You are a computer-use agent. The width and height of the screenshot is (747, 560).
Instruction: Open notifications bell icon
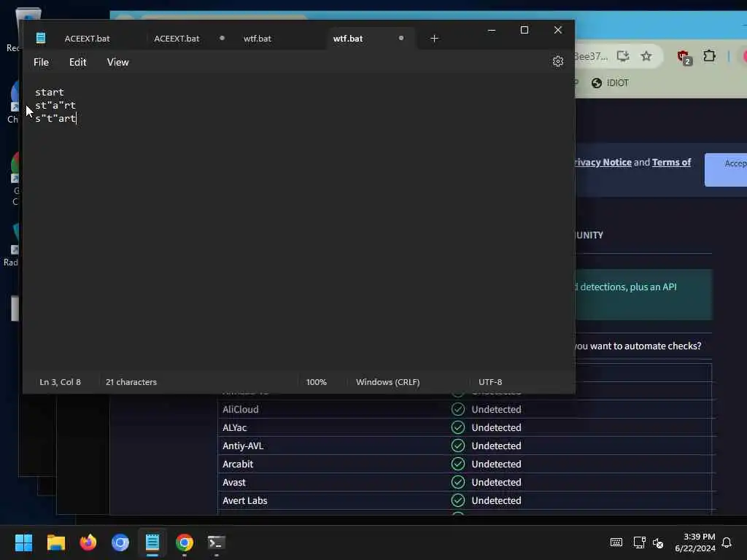coord(727,542)
